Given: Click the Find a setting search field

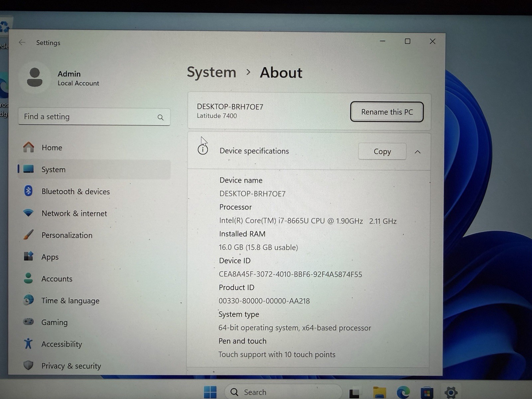Looking at the screenshot, I should [94, 117].
